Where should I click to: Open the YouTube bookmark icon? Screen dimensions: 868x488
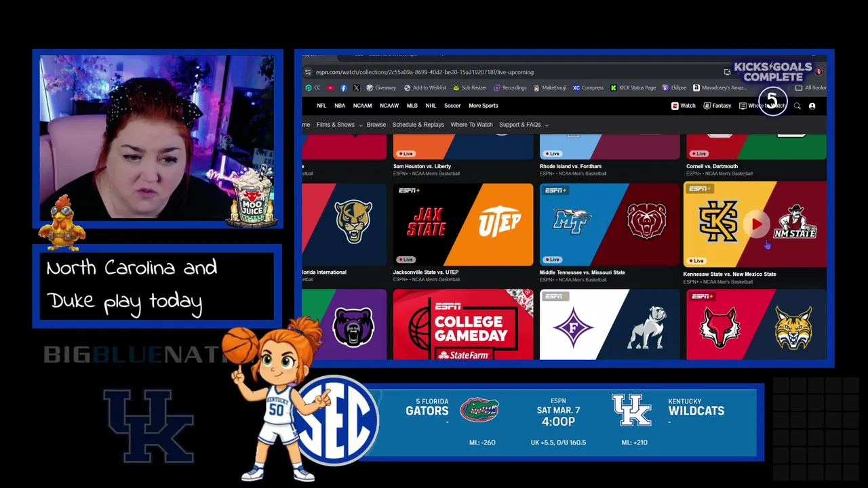click(330, 87)
